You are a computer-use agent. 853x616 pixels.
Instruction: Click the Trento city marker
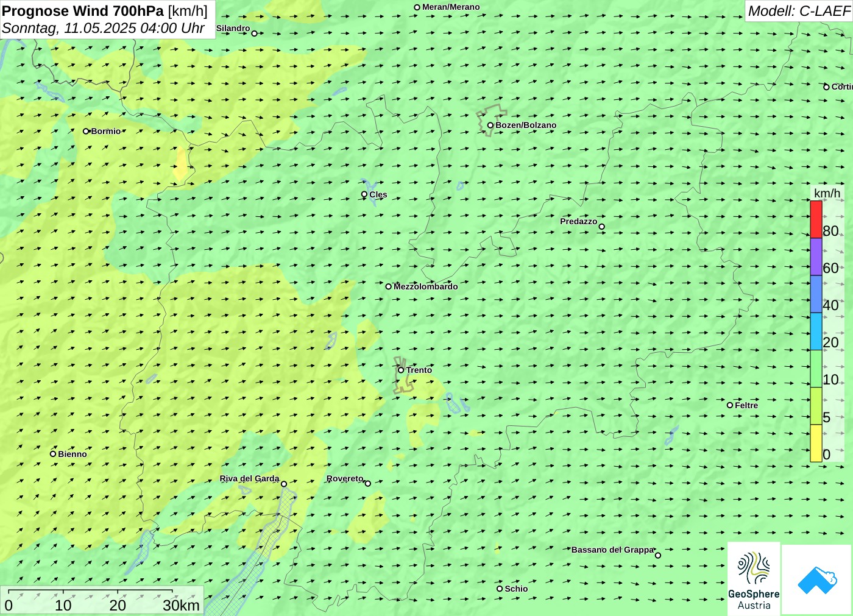click(x=401, y=370)
